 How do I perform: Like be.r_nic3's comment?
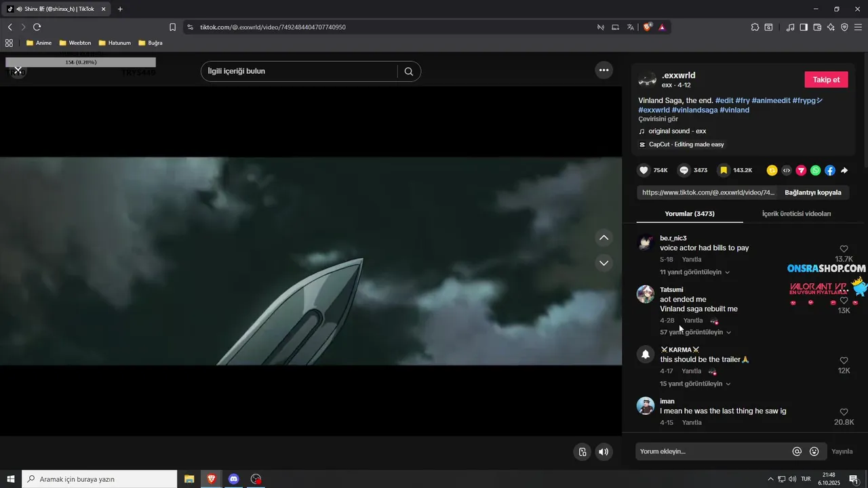(x=844, y=249)
